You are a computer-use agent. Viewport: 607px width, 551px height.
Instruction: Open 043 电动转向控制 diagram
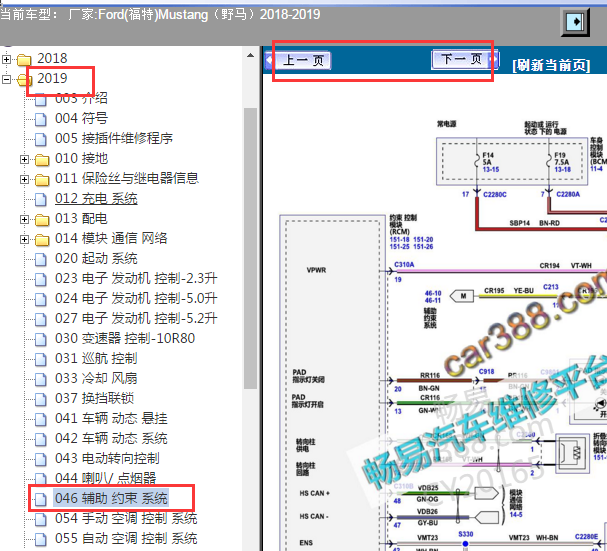tap(107, 458)
